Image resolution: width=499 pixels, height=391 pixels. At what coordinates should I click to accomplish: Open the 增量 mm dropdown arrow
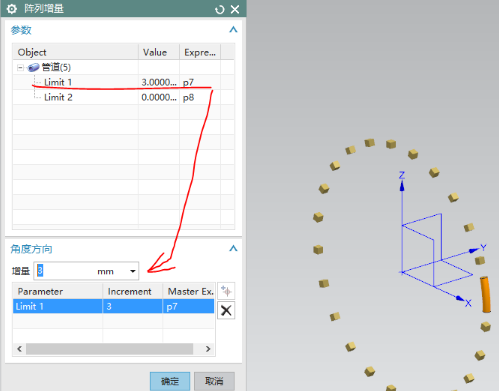tap(133, 271)
